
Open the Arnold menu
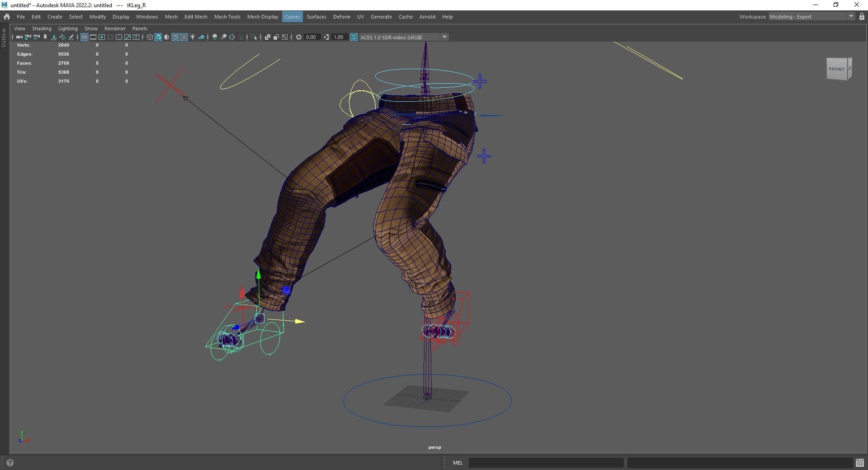click(427, 17)
